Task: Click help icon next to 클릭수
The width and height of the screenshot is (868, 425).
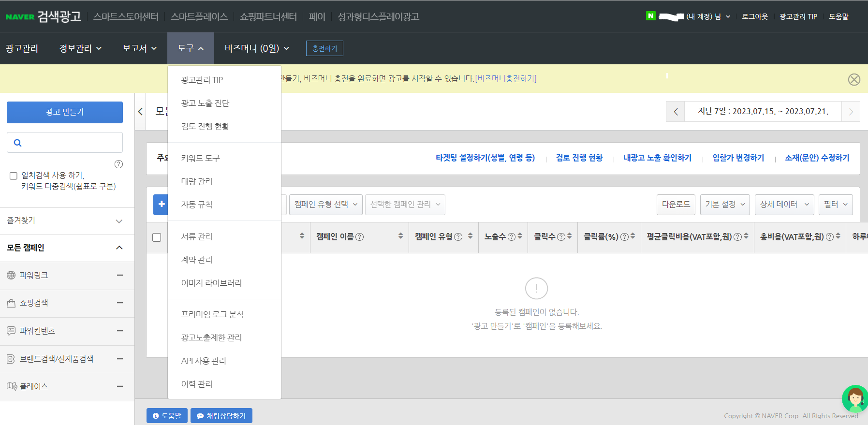Action: coord(561,237)
